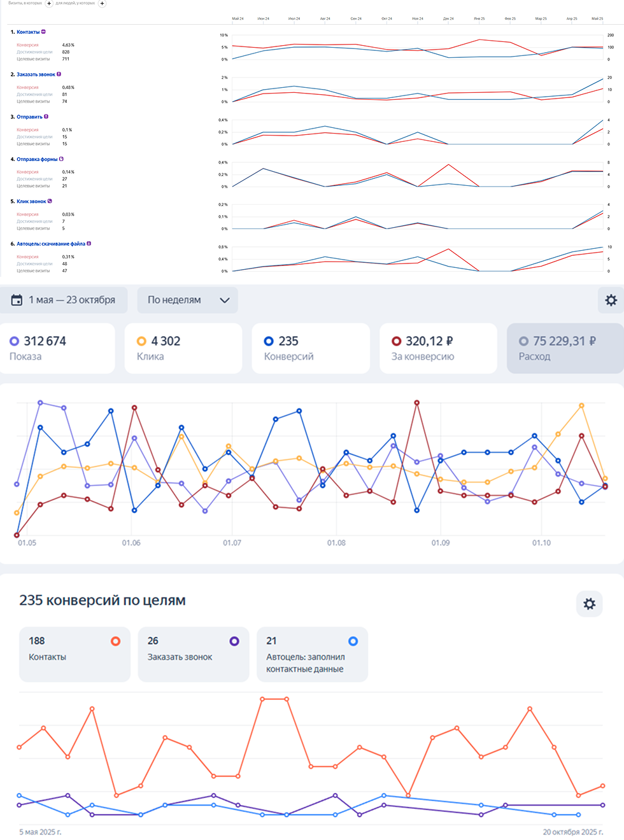Add segment condition 'для людей, у которых'
The height and width of the screenshot is (840, 624).
(x=102, y=3)
